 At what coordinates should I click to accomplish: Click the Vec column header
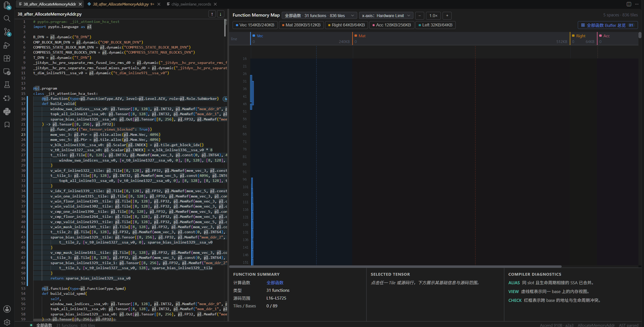(301, 39)
